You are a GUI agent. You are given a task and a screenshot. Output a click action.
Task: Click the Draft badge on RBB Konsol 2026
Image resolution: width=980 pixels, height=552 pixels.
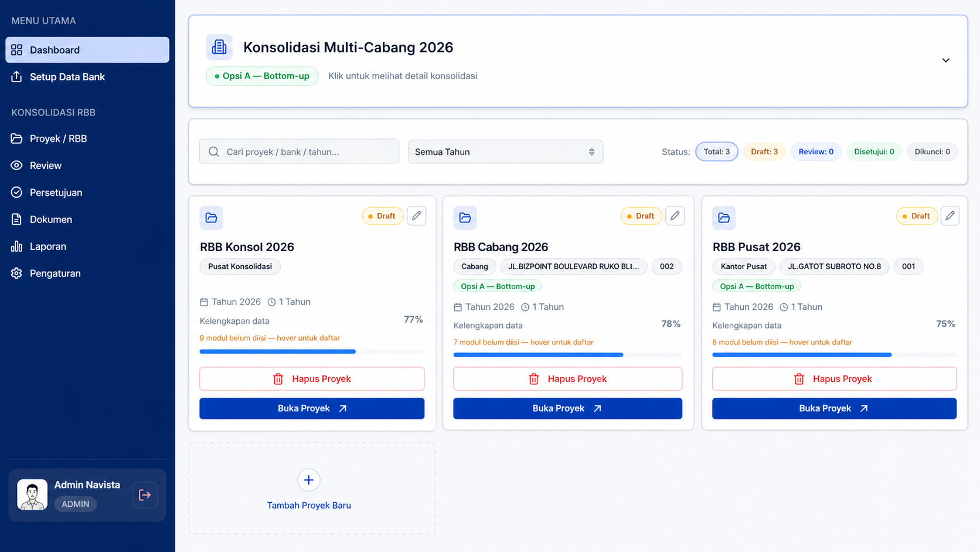pos(383,216)
